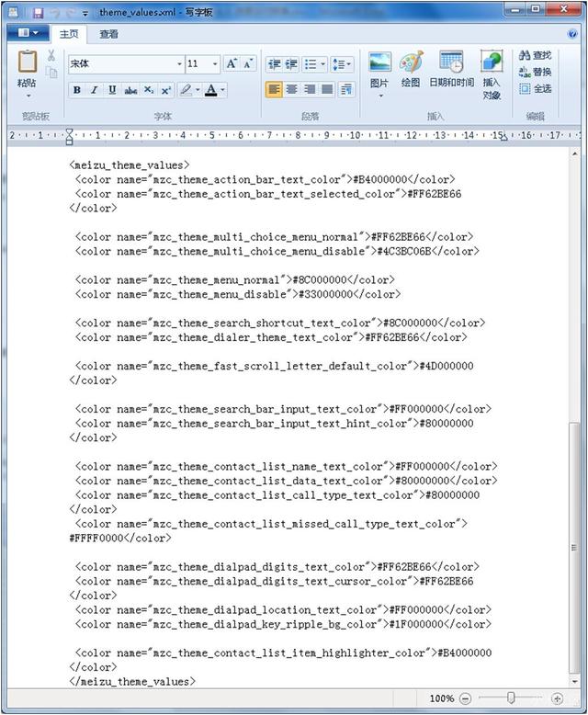588x715 pixels.
Task: Click the </meizu_theme_values> closing tag
Action: pos(132,681)
